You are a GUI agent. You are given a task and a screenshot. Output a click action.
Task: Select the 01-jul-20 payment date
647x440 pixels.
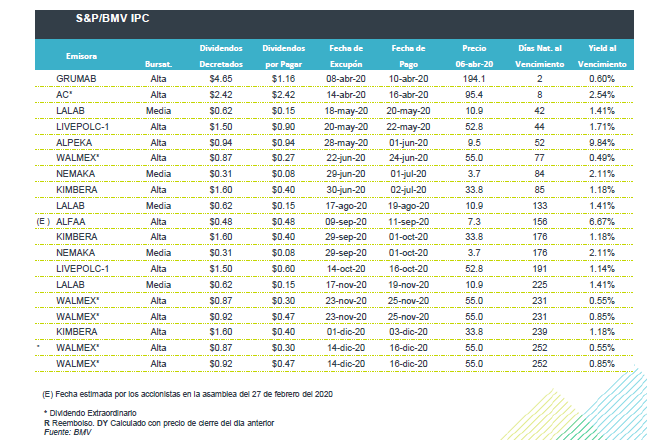pyautogui.click(x=408, y=174)
